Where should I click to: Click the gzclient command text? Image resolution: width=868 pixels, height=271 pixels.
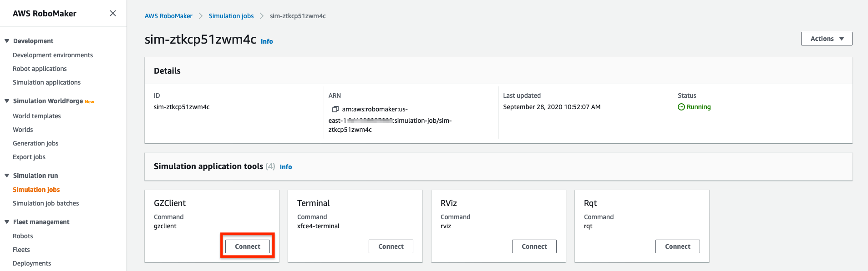coord(165,226)
